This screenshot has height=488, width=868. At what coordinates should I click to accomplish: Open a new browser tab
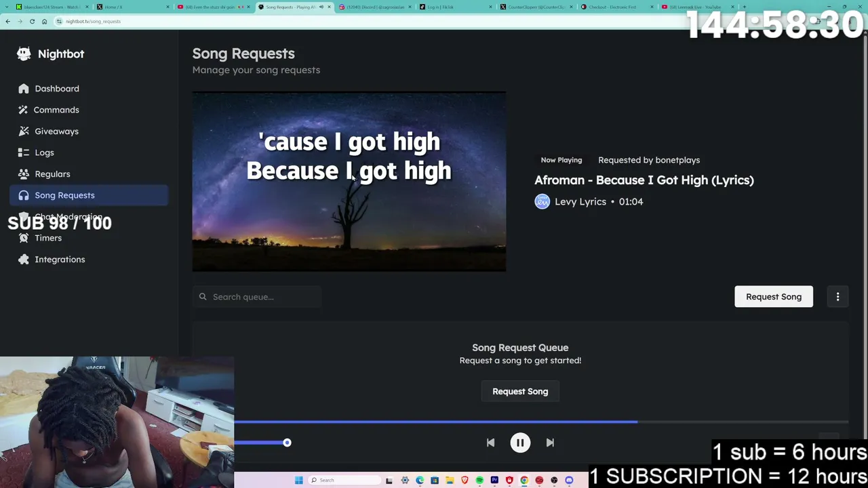tap(745, 7)
